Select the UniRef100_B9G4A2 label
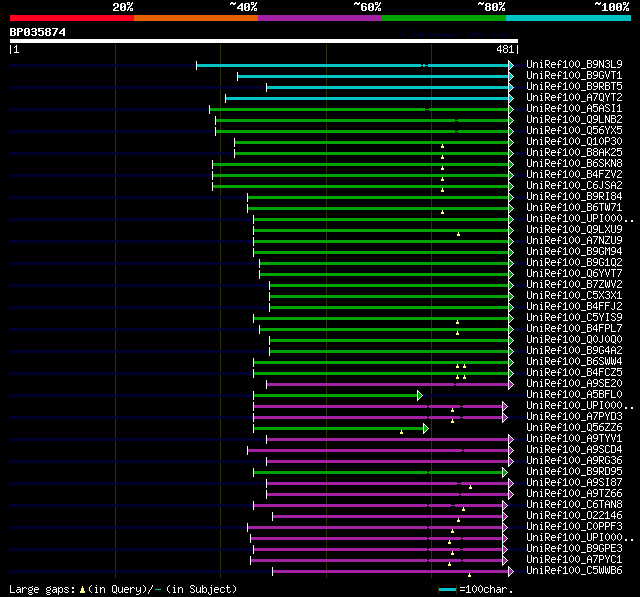This screenshot has height=597, width=640. pyautogui.click(x=574, y=351)
